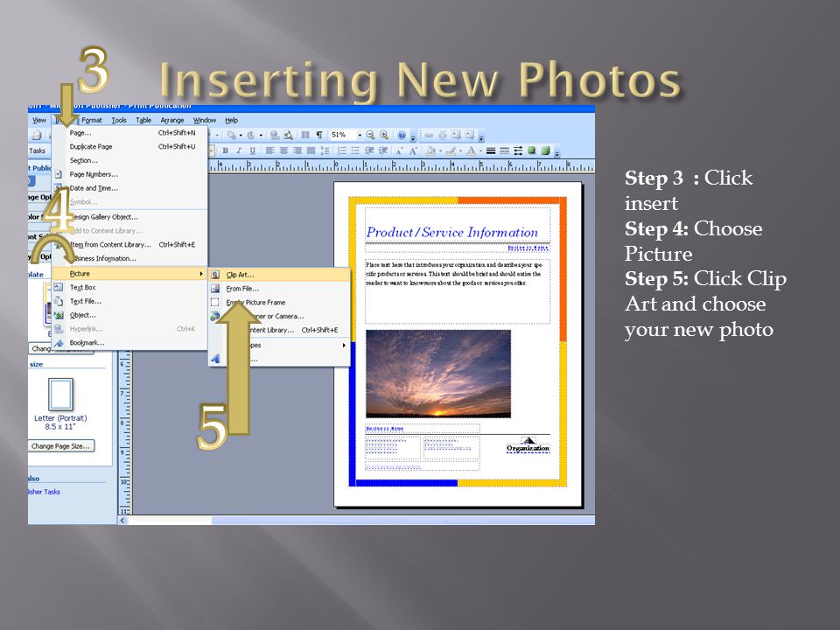Select Bookmark... from Insert menu
This screenshot has height=630, width=840.
pos(129,343)
